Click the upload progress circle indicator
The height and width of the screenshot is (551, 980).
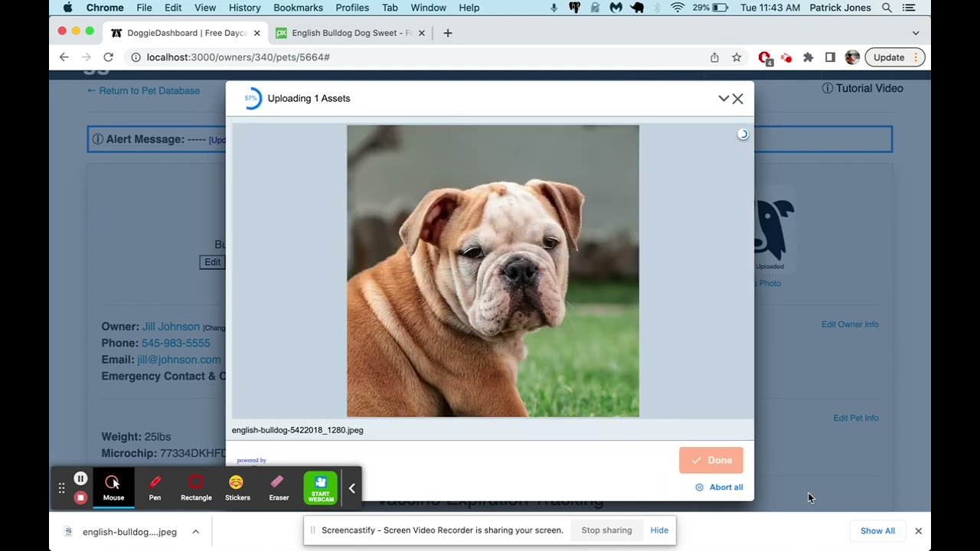251,99
